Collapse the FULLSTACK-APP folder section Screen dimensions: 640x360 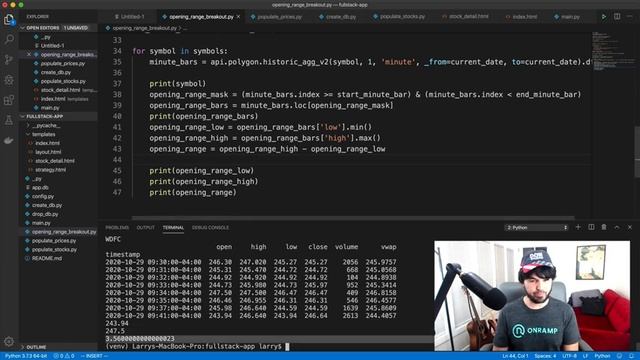click(22, 116)
